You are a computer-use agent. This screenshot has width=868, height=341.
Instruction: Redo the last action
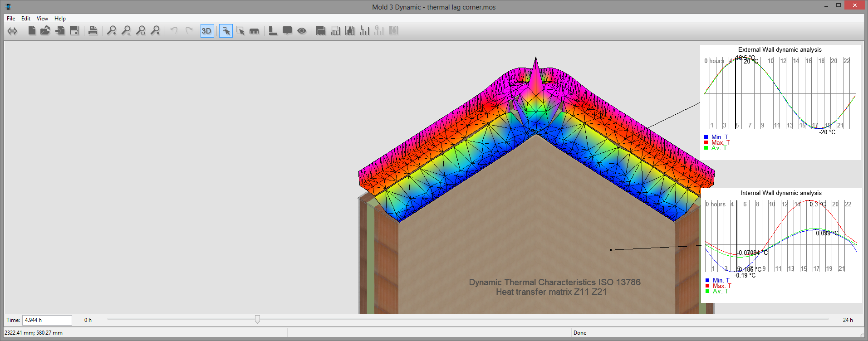[189, 31]
